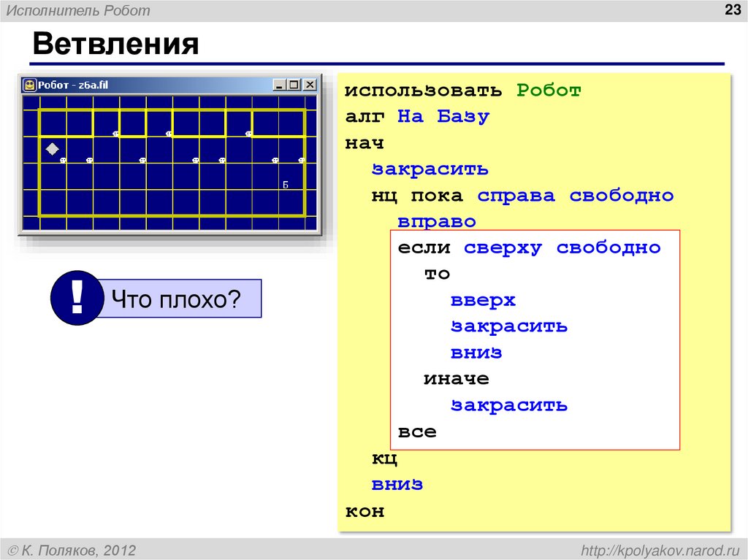
Task: Click the rightmost flag marker on the grid
Action: [x=301, y=160]
